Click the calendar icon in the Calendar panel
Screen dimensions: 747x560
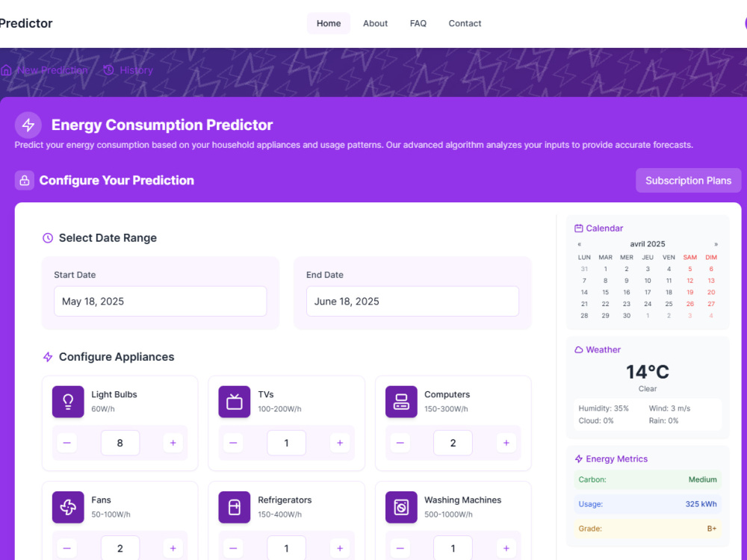(578, 228)
